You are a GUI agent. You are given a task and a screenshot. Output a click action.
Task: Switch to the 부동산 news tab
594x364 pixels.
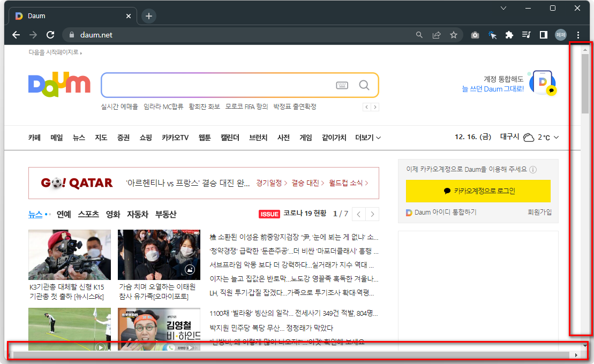coord(166,214)
